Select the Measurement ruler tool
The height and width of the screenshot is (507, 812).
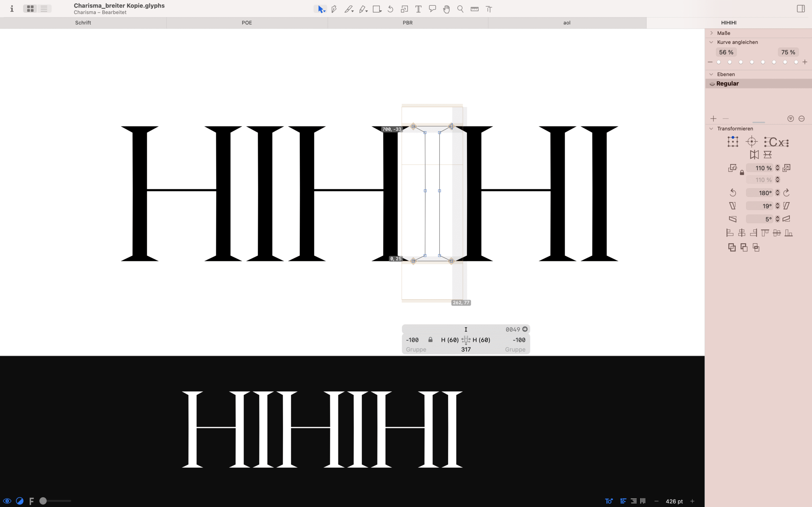(x=475, y=9)
